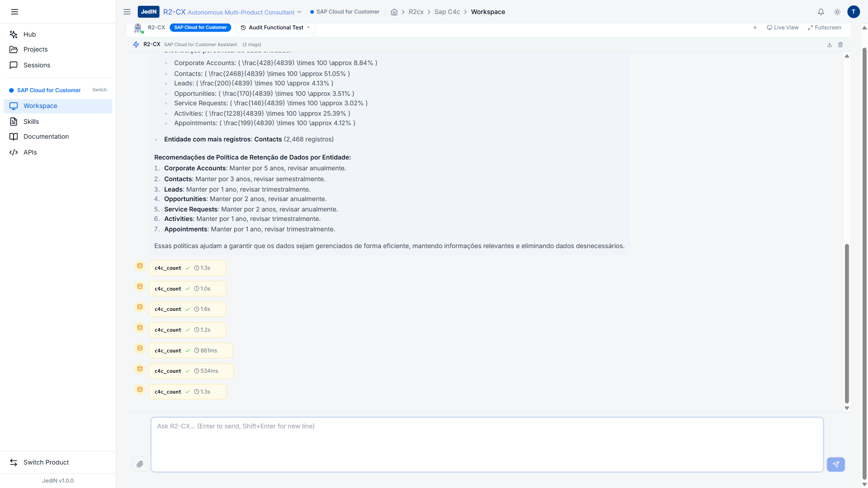Click the send message paper plane

pyautogui.click(x=835, y=464)
